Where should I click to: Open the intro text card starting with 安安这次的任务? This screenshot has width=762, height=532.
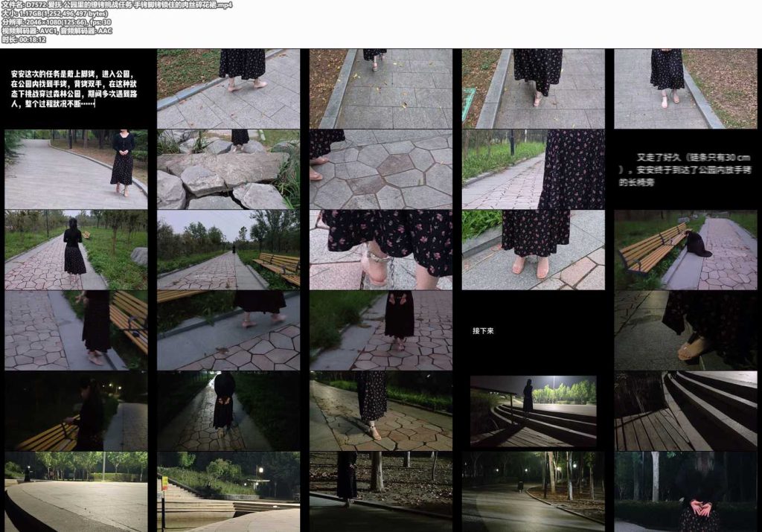pos(76,89)
